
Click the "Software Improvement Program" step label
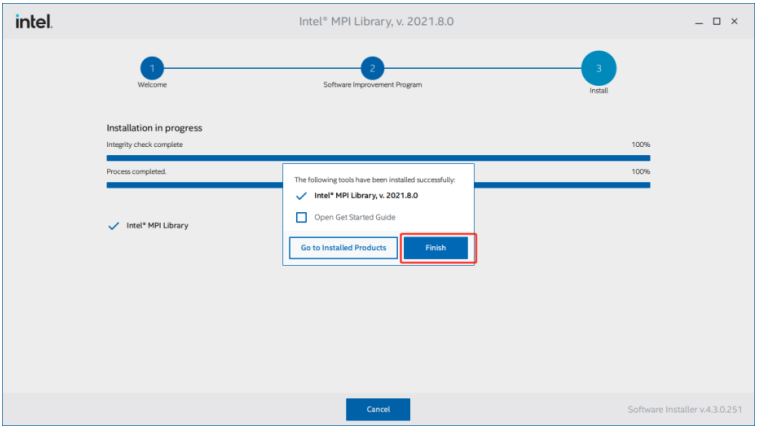point(372,85)
